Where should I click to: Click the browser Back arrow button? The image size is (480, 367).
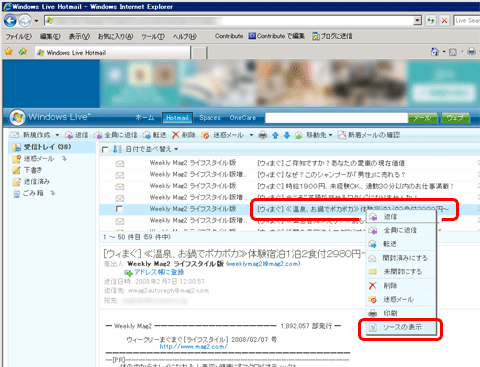pyautogui.click(x=10, y=21)
